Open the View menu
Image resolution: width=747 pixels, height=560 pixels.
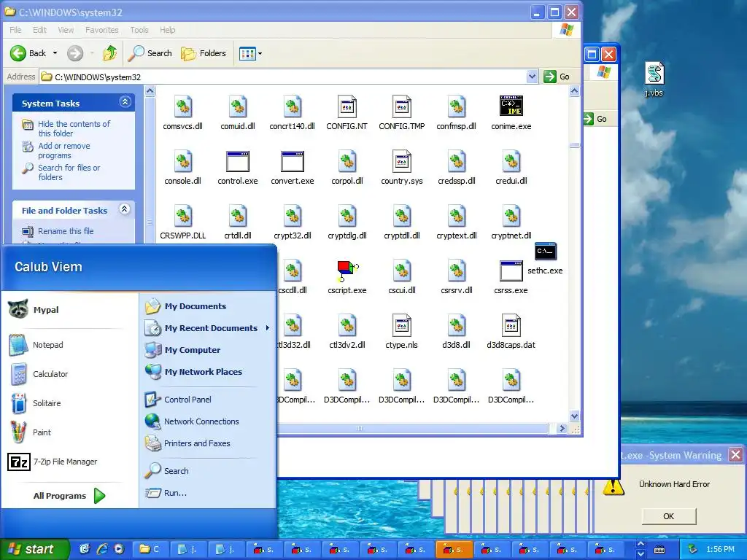point(66,30)
